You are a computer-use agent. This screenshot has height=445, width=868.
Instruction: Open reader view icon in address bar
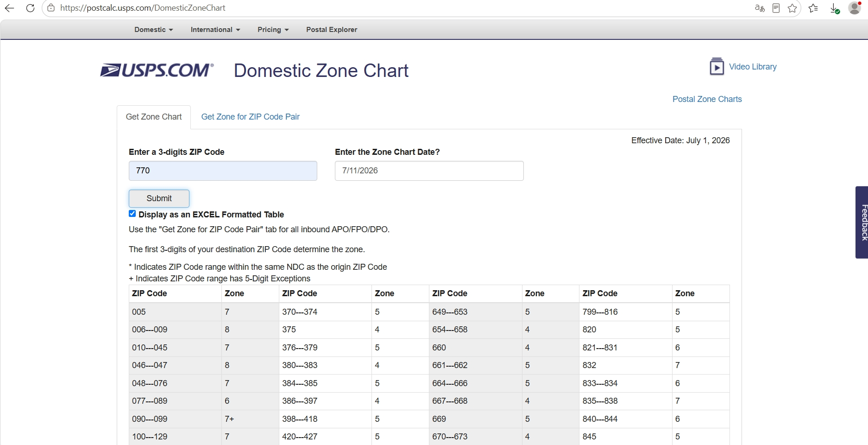pyautogui.click(x=776, y=8)
